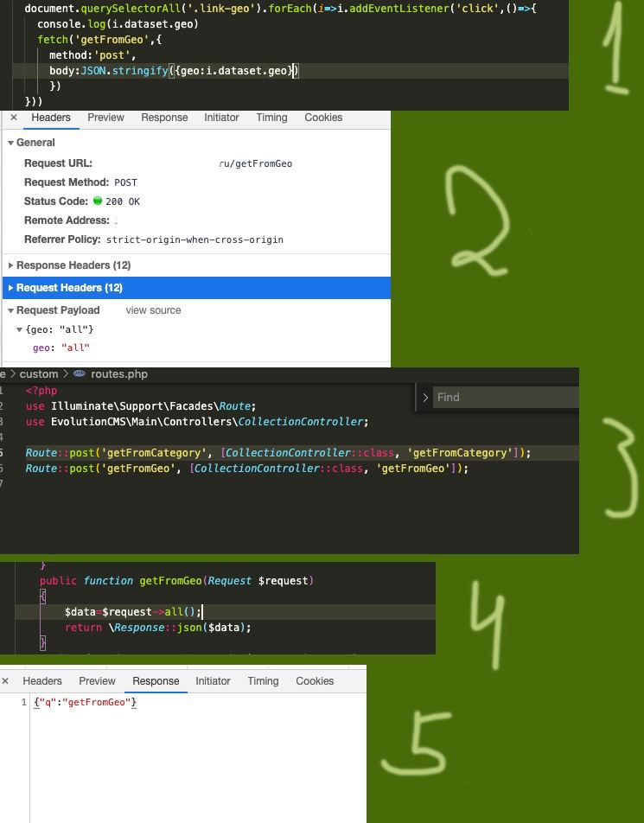Screen dimensions: 644x823
Task: Click the {"q":"getFromGeo"} response line
Action: [85, 702]
